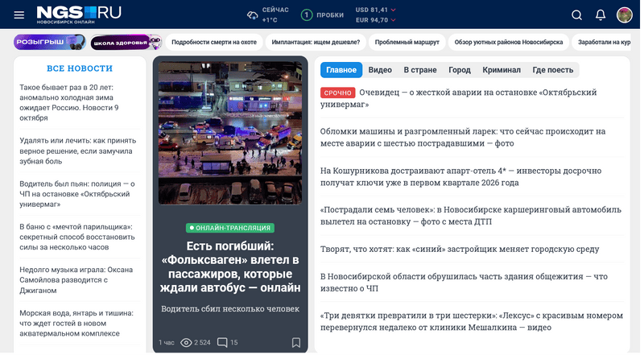Bookmark the Volkswagen online article
Screen dimensions: 644x355
pyautogui.click(x=296, y=342)
